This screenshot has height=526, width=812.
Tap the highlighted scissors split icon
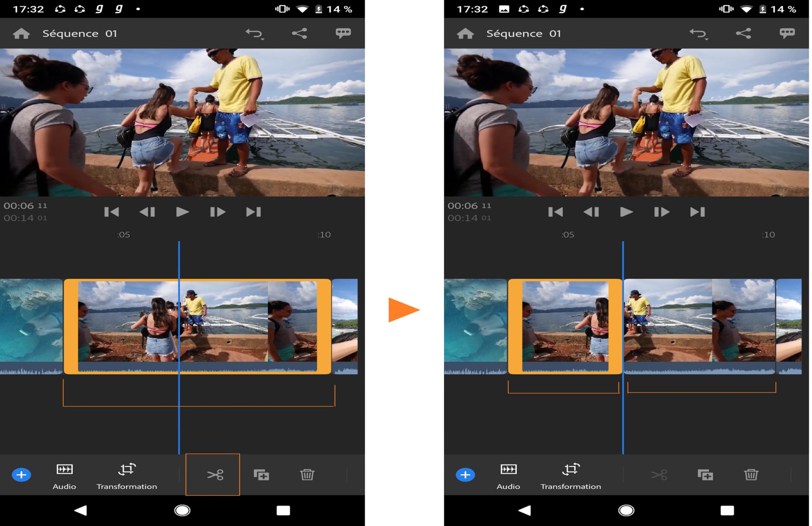coord(215,475)
